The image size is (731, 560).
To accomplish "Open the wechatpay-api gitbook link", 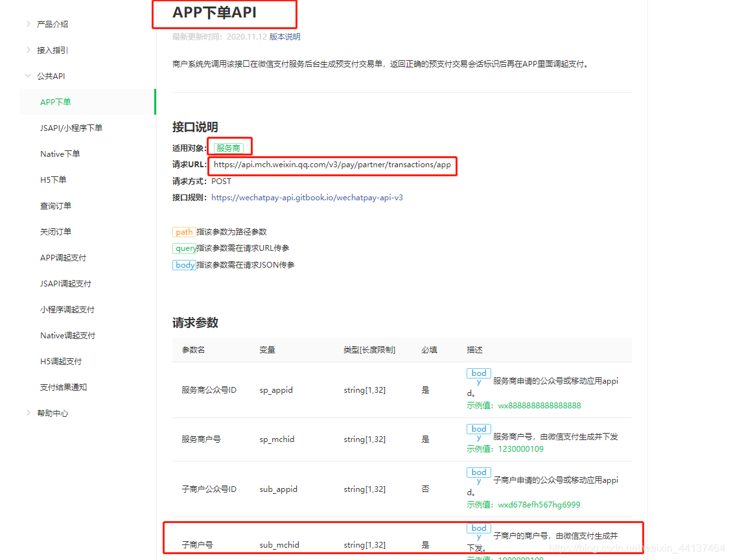I will tap(307, 198).
